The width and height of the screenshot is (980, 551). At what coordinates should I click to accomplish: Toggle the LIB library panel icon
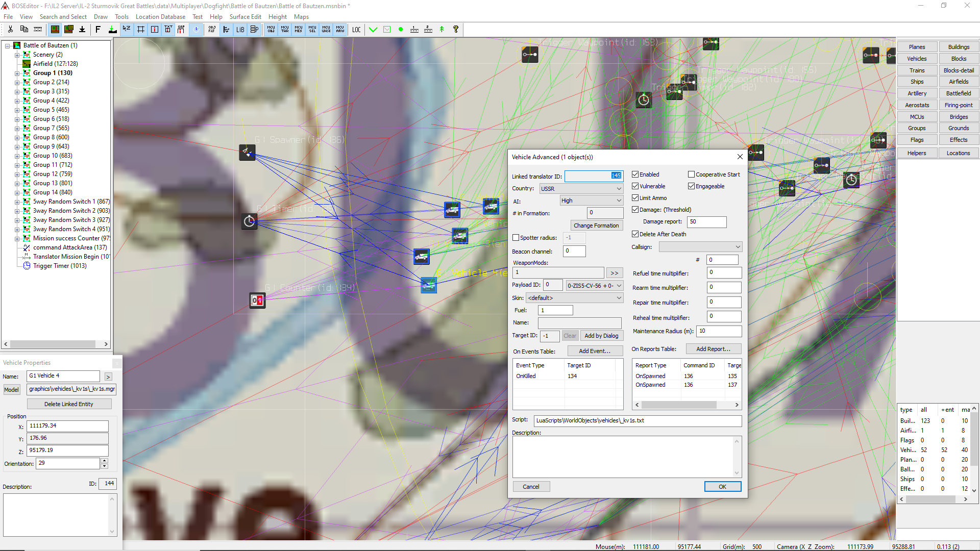[x=240, y=30]
